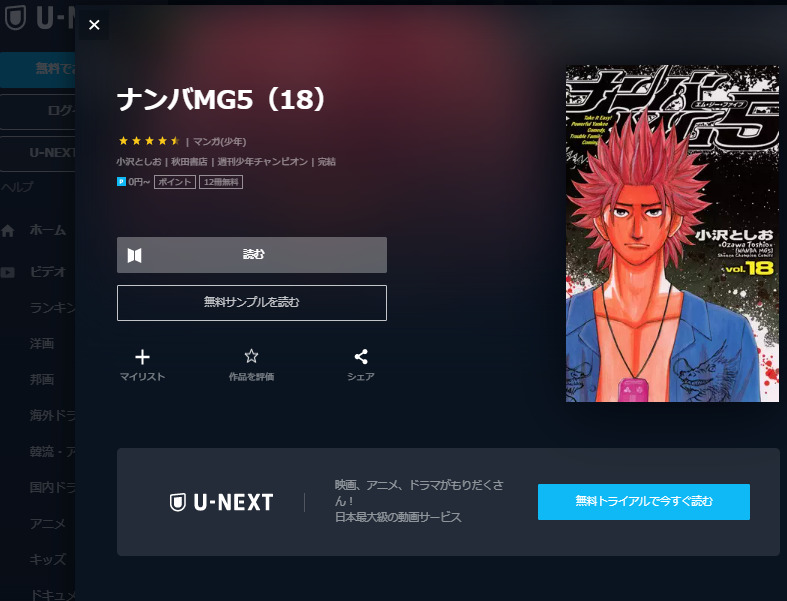
Task: Select the 12冊無料 tag
Action: [x=221, y=182]
